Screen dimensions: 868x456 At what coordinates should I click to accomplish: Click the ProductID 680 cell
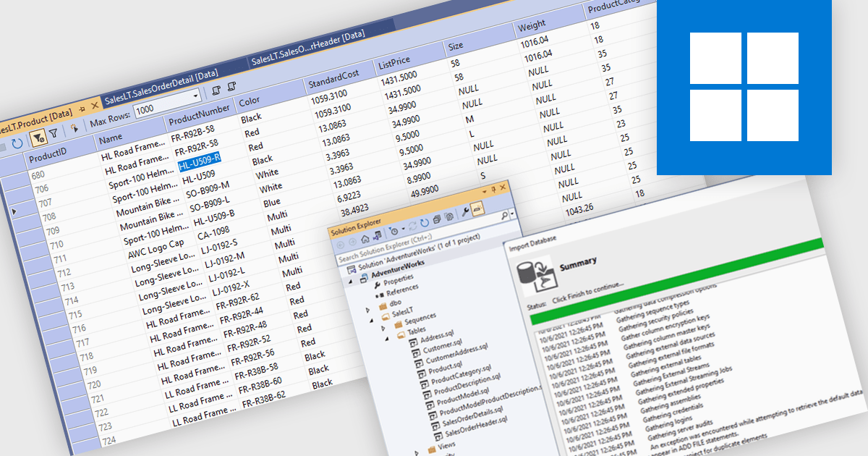pos(38,174)
